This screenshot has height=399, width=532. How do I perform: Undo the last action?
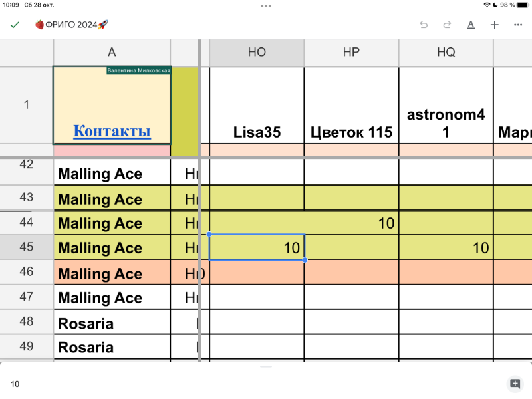(x=424, y=25)
